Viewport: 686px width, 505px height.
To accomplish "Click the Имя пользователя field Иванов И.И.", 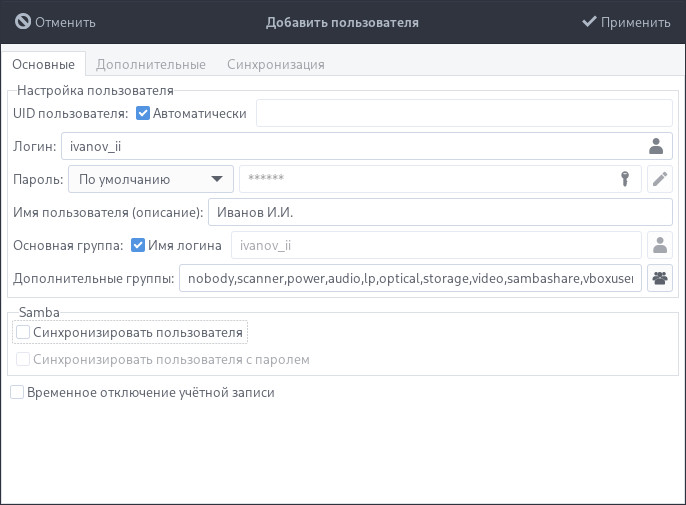I will point(440,212).
